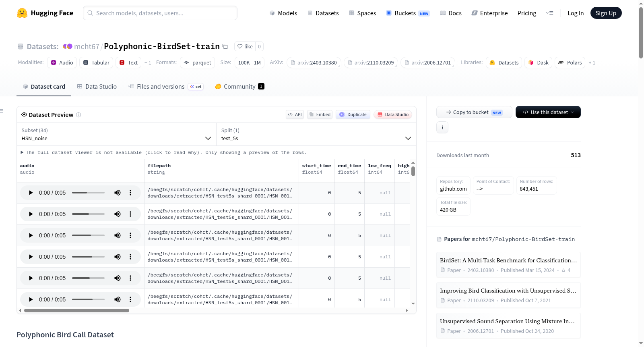Click the Embed button
Image resolution: width=644 pixels, height=347 pixels.
pos(320,114)
